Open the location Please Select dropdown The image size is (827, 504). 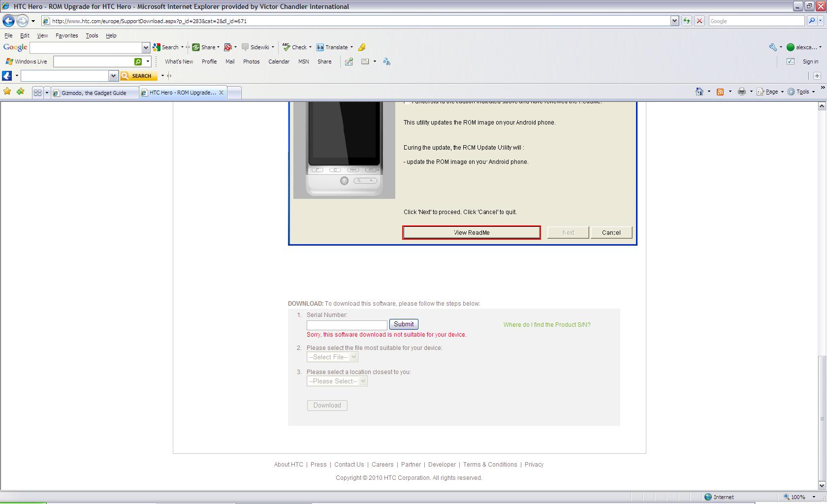(x=337, y=381)
